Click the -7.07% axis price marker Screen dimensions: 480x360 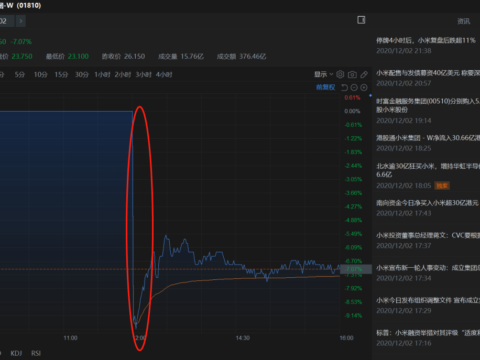tap(356, 269)
